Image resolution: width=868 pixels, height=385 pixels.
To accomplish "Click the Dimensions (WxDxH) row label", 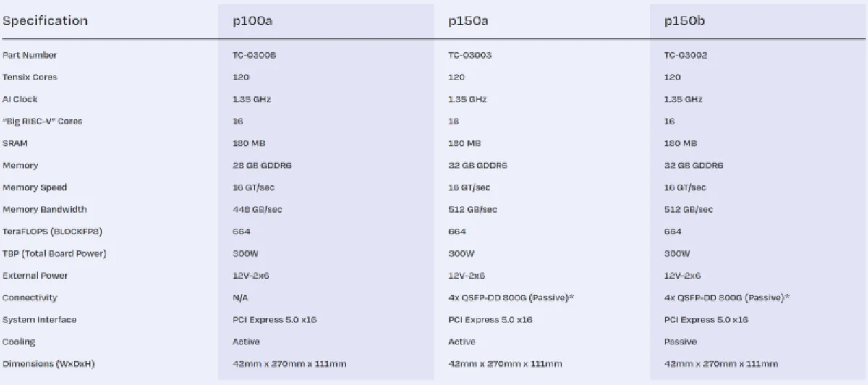I will [x=48, y=364].
